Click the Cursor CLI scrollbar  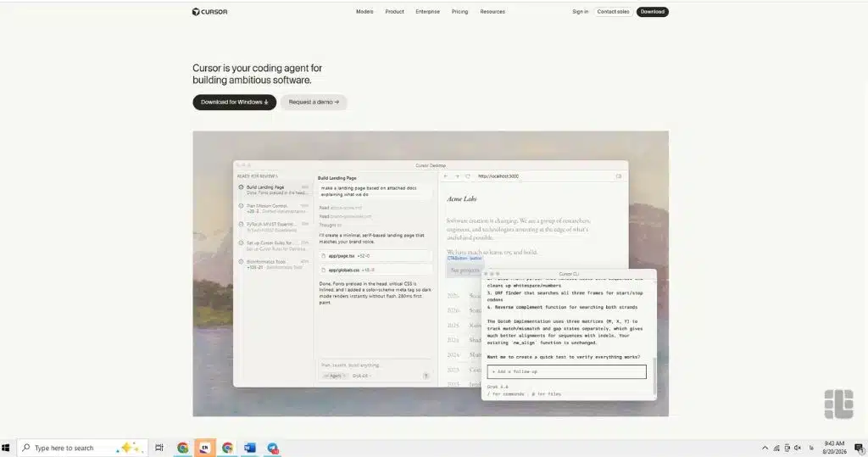coord(654,376)
